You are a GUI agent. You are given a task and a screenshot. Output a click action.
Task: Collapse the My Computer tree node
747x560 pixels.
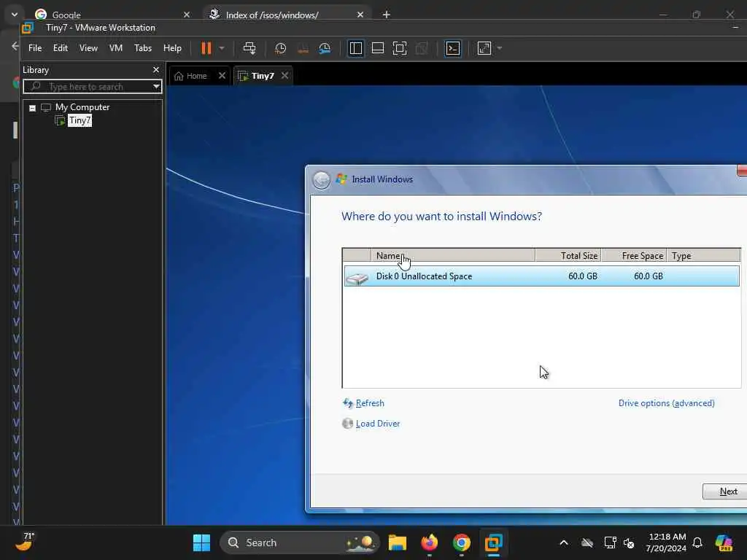(32, 108)
